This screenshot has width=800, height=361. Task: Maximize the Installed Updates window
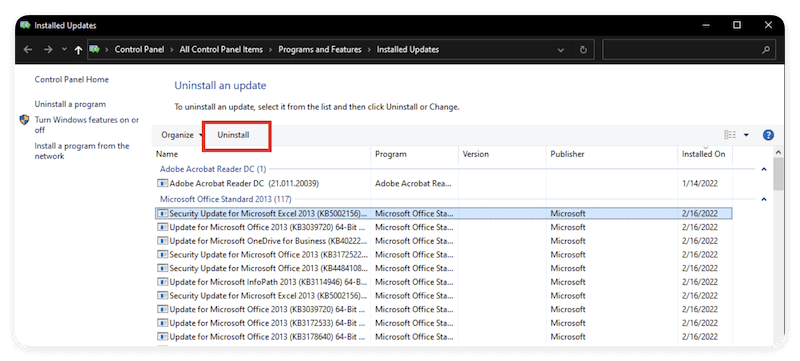[737, 25]
